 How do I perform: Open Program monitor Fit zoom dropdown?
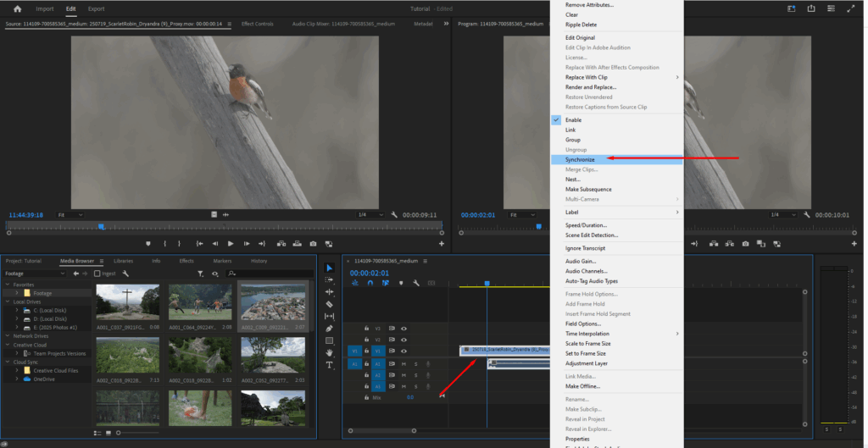522,214
